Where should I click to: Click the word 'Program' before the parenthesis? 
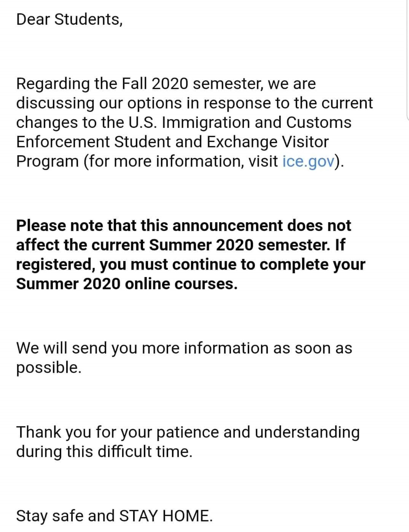click(48, 162)
